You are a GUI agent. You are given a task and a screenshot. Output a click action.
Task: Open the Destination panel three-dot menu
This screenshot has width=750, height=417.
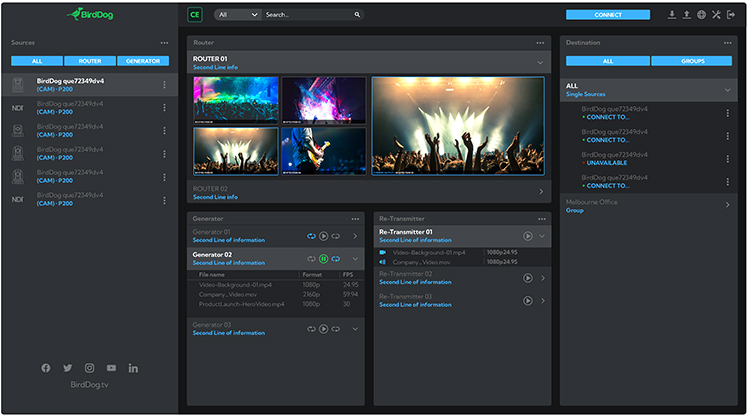pos(728,43)
